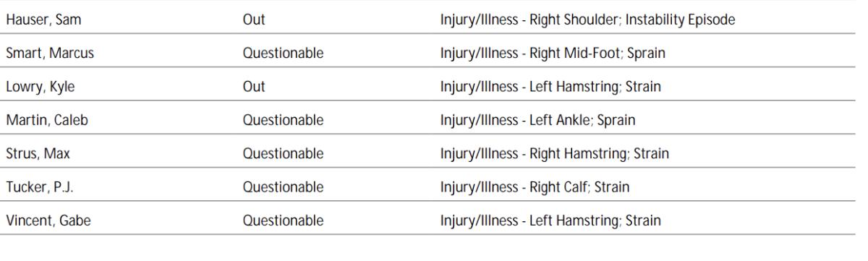Select Marcus Smart's Questionable status
Image resolution: width=868 pixels, height=261 pixels.
click(284, 51)
